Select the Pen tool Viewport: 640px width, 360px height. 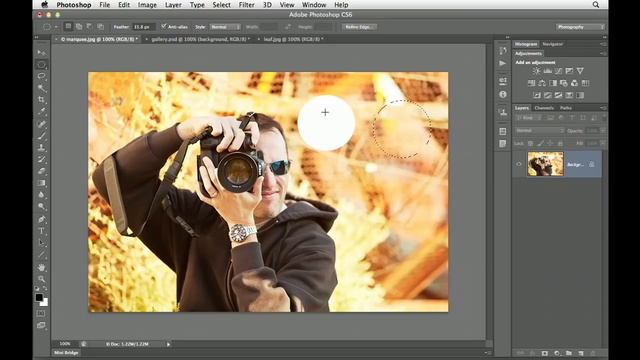click(x=41, y=219)
